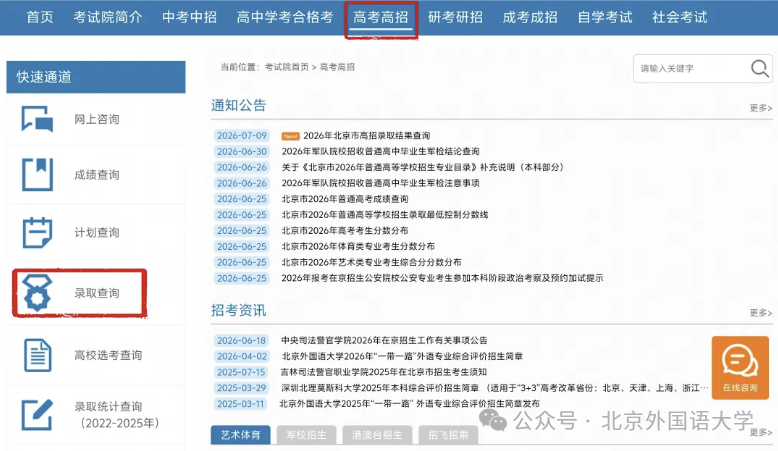Select the 招飞招乘 tab

pyautogui.click(x=449, y=435)
